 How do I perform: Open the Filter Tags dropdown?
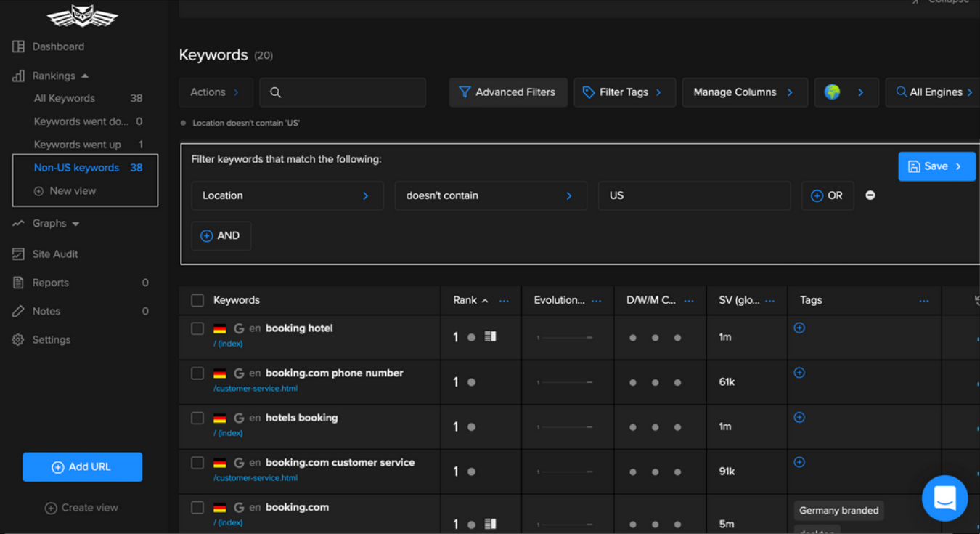point(625,92)
